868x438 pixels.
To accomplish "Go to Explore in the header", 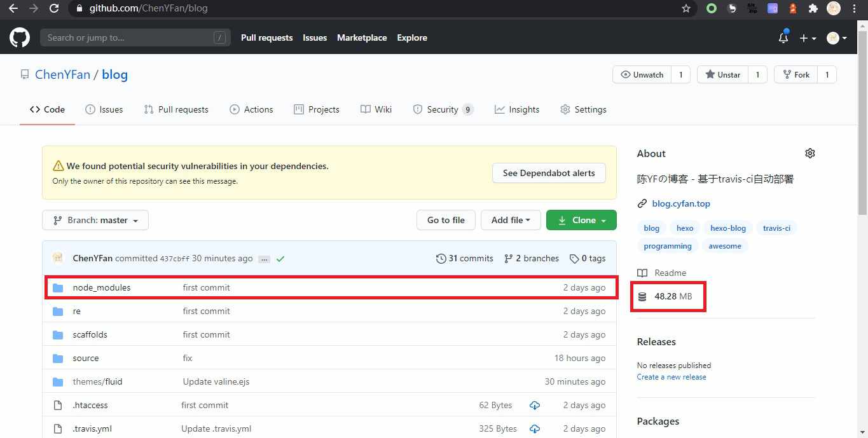I will pyautogui.click(x=412, y=38).
